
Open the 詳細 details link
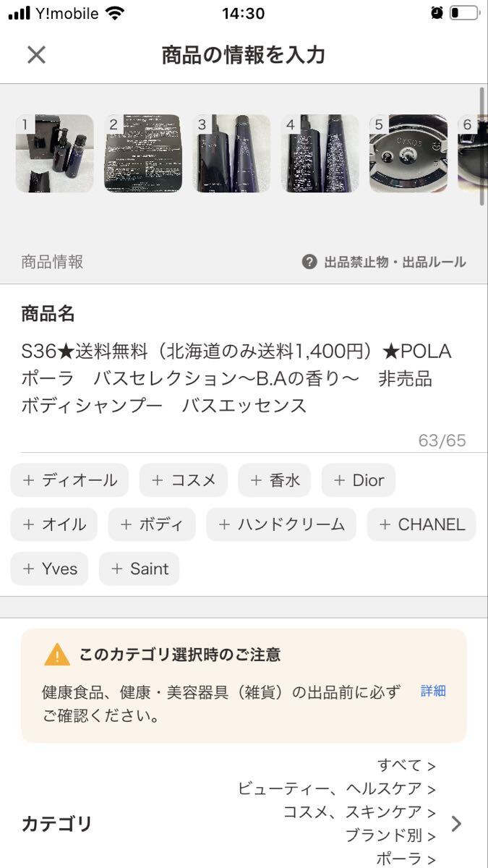point(433,691)
